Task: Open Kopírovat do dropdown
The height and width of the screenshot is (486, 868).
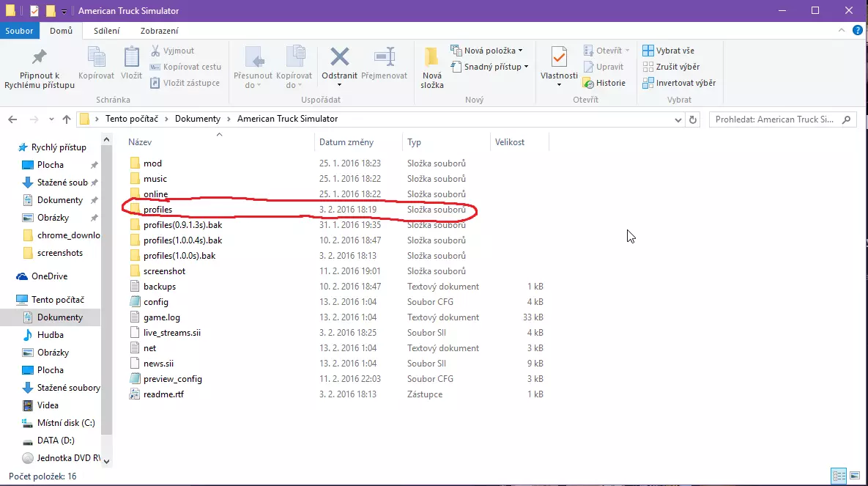Action: click(x=294, y=67)
